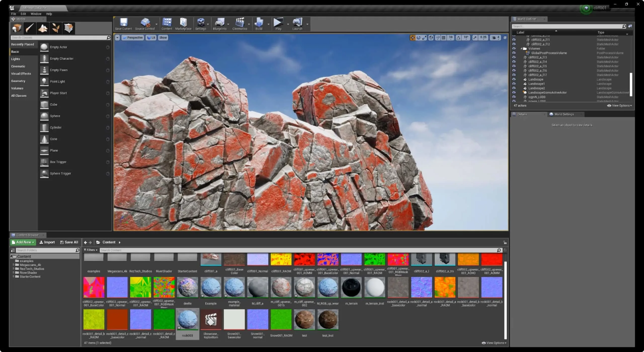Hide the Landscape1 actor via its eye icon

[514, 84]
